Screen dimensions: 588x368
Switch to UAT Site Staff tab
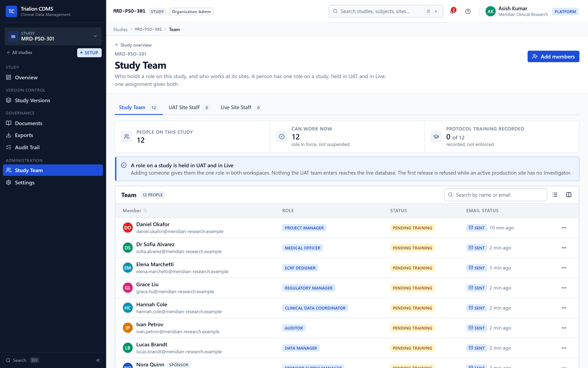pyautogui.click(x=189, y=107)
